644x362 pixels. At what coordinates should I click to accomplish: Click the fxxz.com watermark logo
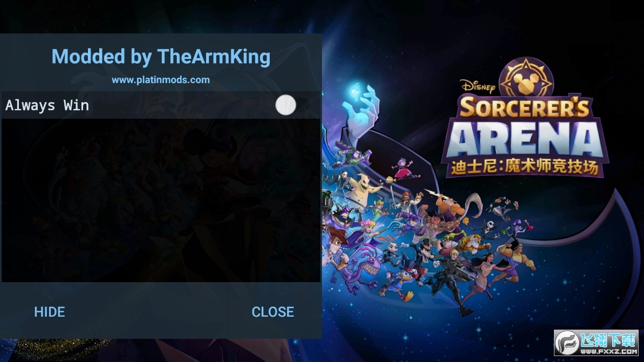click(x=596, y=343)
